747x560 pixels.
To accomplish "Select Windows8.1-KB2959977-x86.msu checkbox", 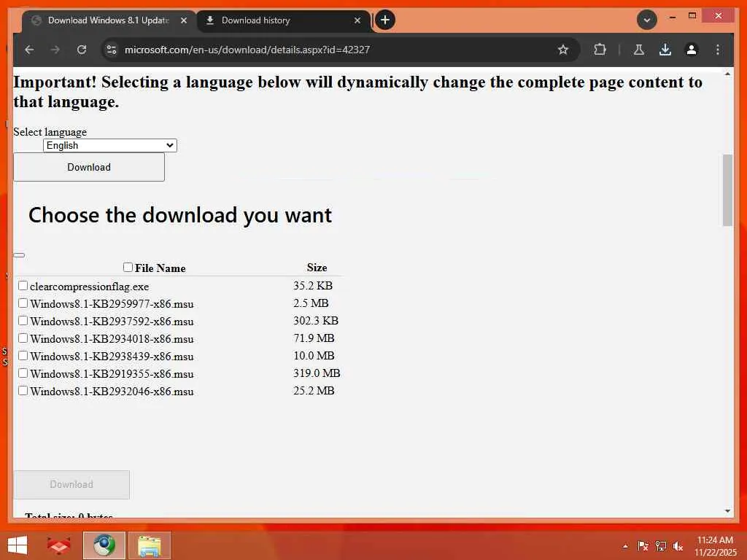I will [23, 303].
